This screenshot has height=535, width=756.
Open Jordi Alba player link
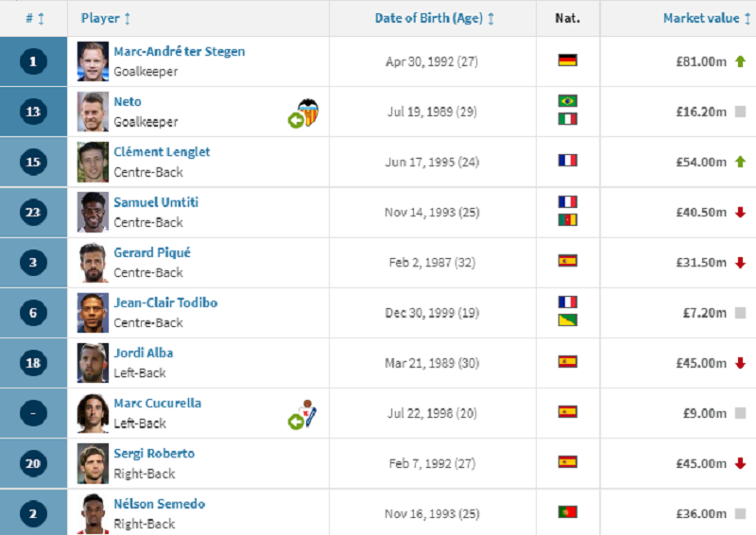point(144,353)
